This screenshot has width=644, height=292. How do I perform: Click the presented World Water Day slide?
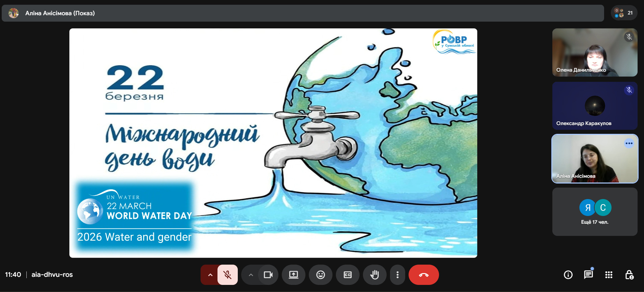point(273,143)
